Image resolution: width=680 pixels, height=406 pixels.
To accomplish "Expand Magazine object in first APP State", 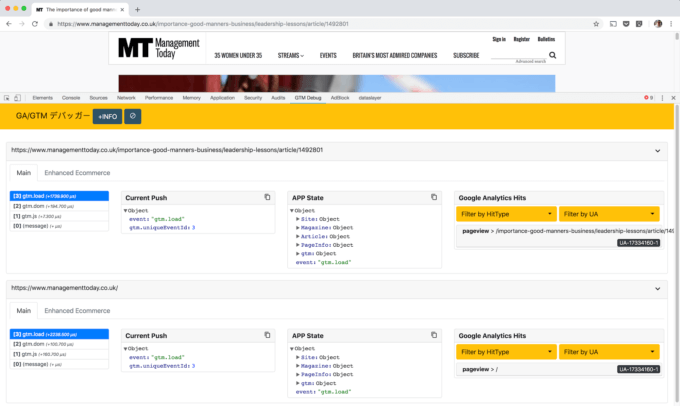I will click(298, 228).
